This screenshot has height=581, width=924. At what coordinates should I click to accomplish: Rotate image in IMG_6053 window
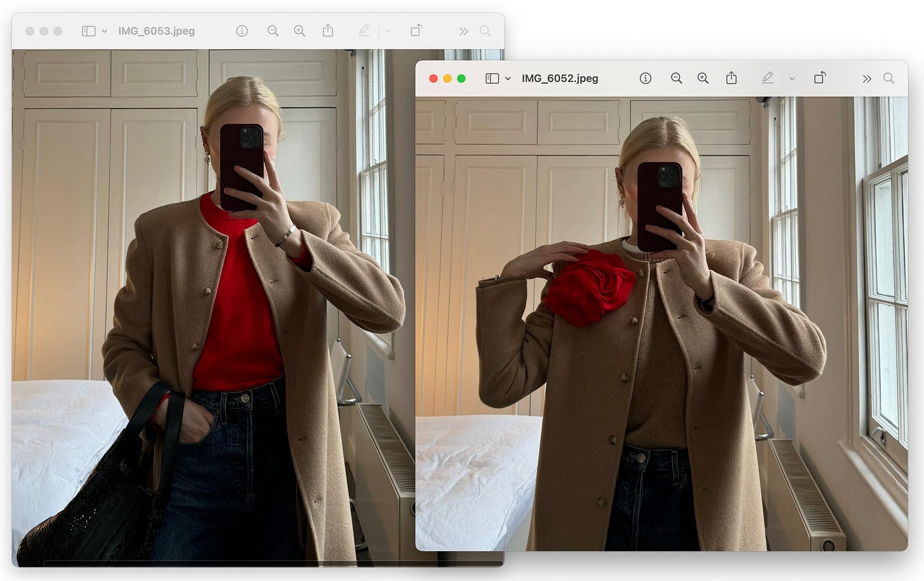(x=416, y=30)
